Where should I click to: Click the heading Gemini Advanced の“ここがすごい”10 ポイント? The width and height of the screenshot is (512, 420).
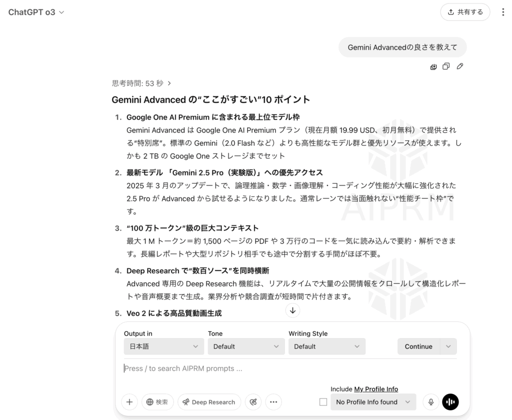point(210,99)
